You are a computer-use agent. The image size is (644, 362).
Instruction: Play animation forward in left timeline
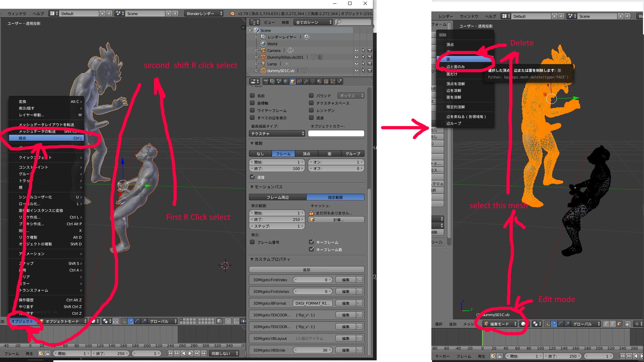[x=190, y=353]
